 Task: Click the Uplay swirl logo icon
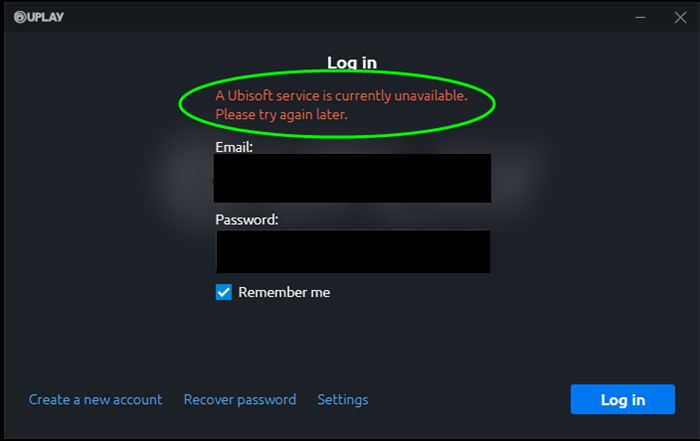click(20, 17)
